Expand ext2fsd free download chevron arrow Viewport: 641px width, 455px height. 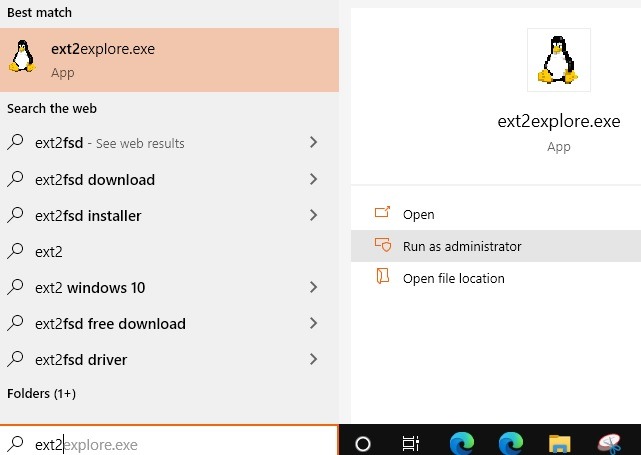[313, 323]
